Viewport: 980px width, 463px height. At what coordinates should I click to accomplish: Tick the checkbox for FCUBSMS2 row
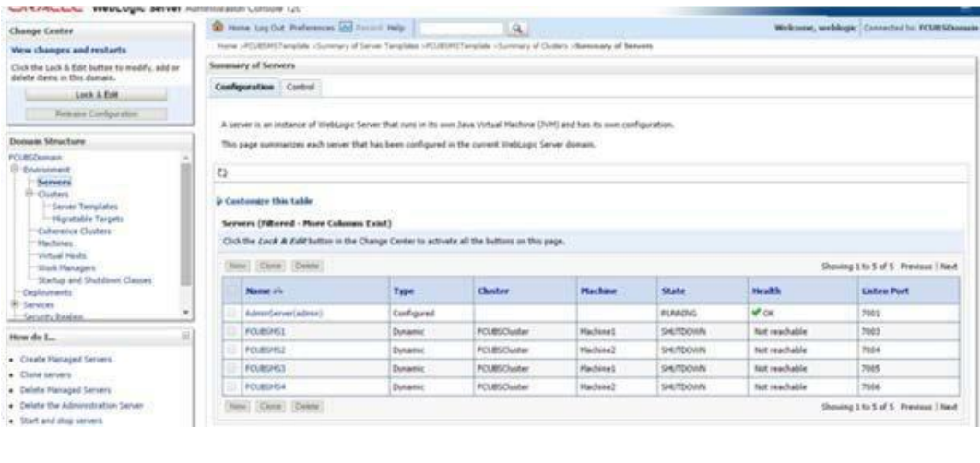[232, 350]
